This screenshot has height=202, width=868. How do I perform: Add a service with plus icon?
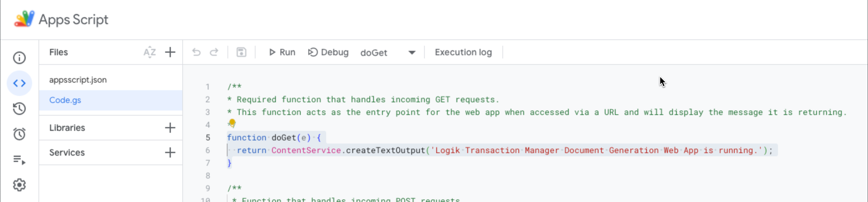click(x=170, y=152)
